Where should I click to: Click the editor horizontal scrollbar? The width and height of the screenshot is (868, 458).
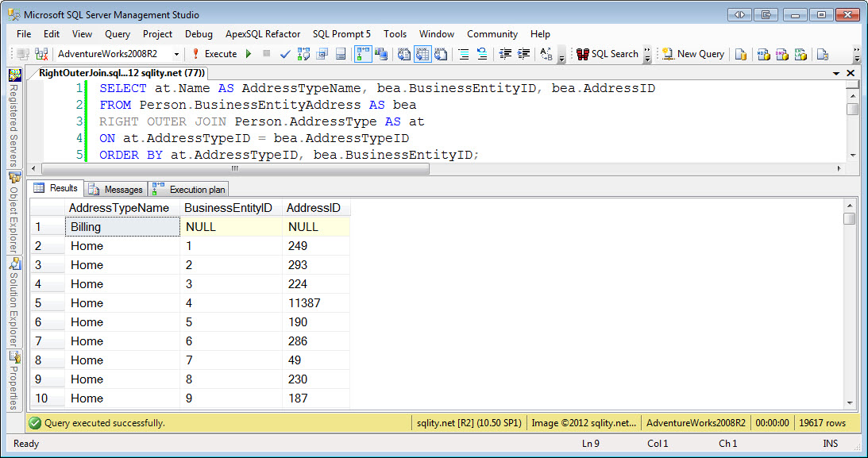point(235,168)
